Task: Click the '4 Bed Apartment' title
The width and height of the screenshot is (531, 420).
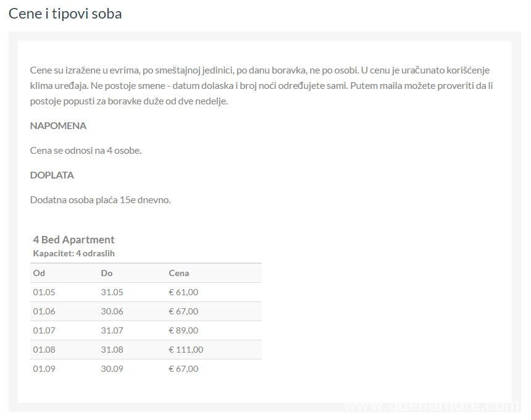Action: coord(73,240)
